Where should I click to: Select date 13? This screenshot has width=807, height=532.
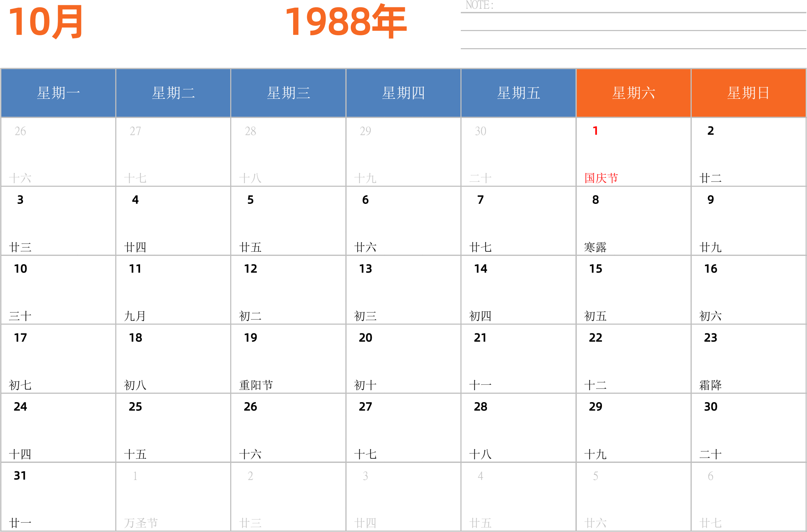click(365, 269)
